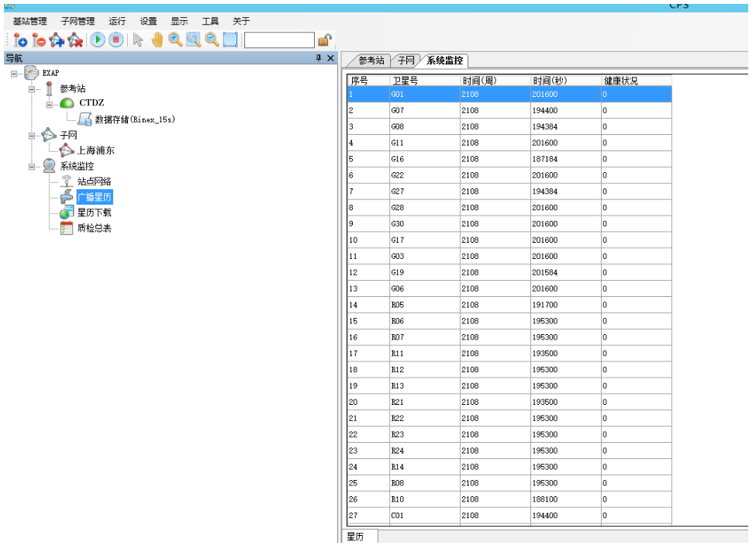756x556 pixels.
Task: Click the add subnet toolbar icon
Action: tap(57, 40)
